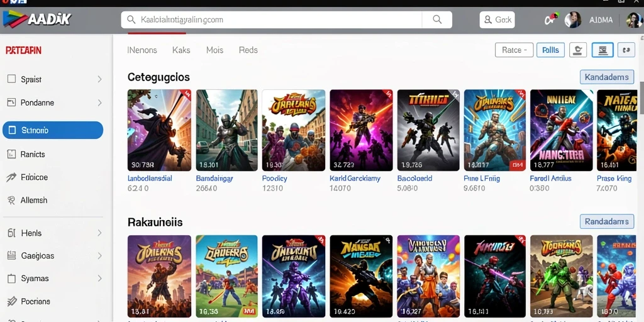Click the Pondanne sidebar icon
This screenshot has width=644, height=322.
click(x=11, y=103)
